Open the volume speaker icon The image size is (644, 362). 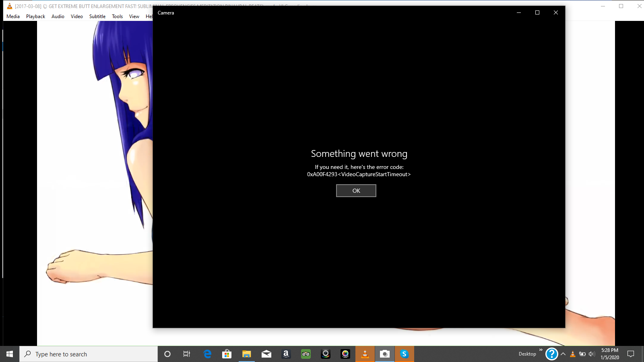[592, 354]
